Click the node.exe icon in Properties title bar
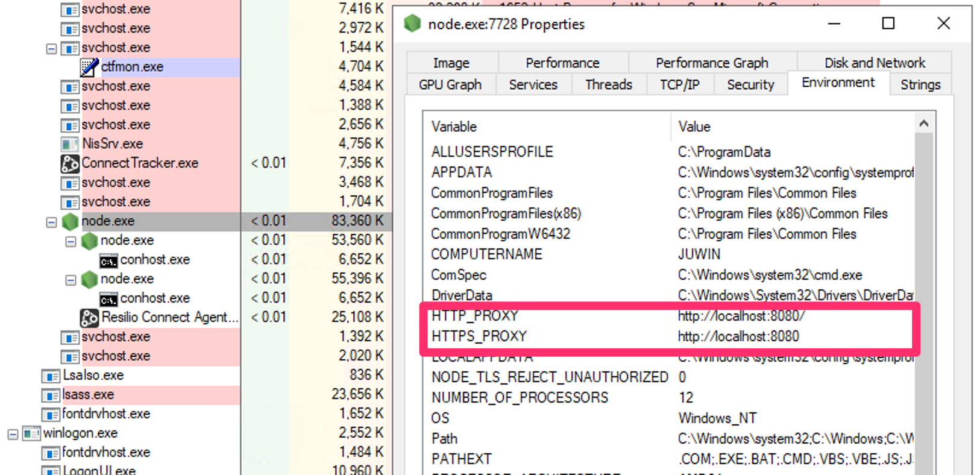 412,24
